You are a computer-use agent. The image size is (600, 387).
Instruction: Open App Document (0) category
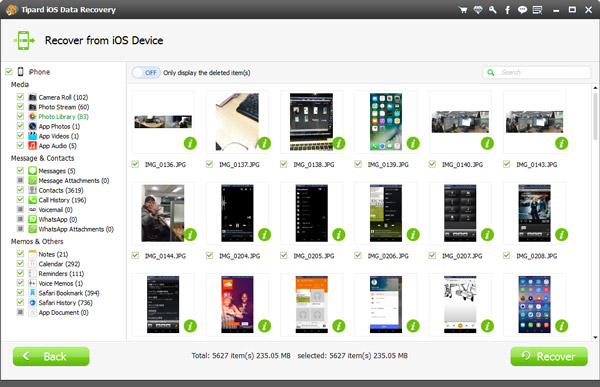pyautogui.click(x=64, y=313)
